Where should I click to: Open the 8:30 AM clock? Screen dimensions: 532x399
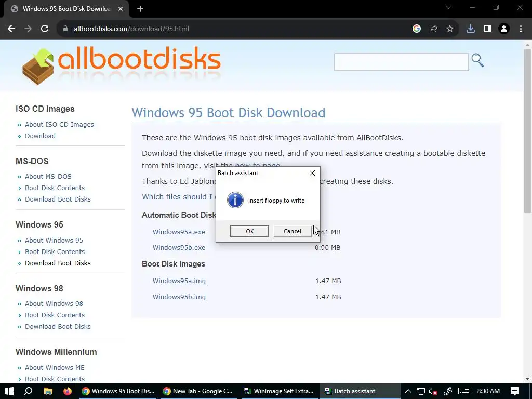coord(488,391)
